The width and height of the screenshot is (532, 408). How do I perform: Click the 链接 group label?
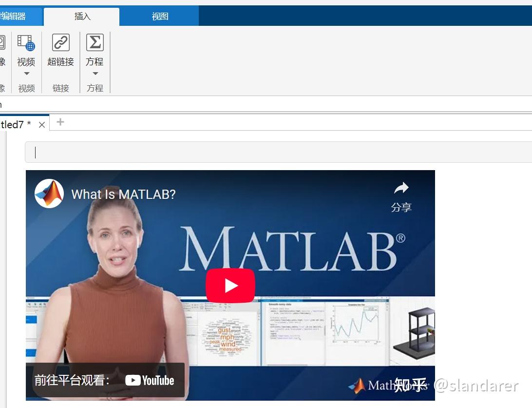(61, 88)
